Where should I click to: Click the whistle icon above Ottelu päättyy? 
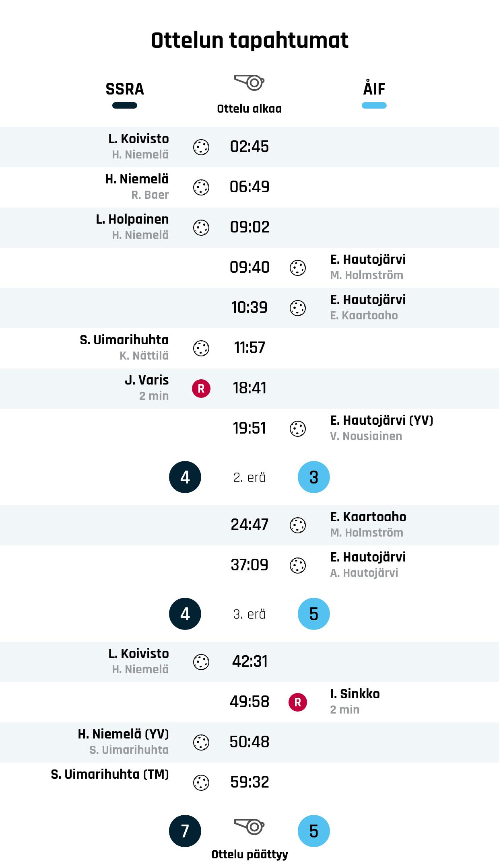coord(249,827)
